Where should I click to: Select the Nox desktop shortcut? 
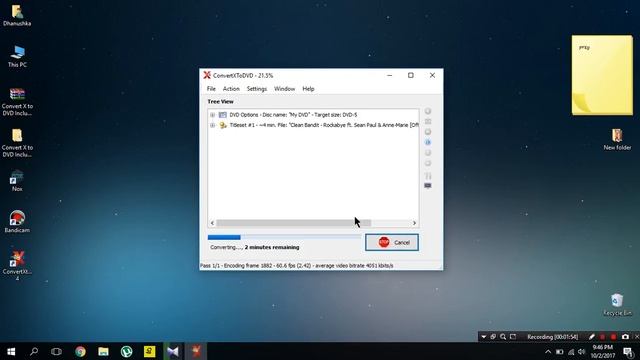pyautogui.click(x=17, y=181)
